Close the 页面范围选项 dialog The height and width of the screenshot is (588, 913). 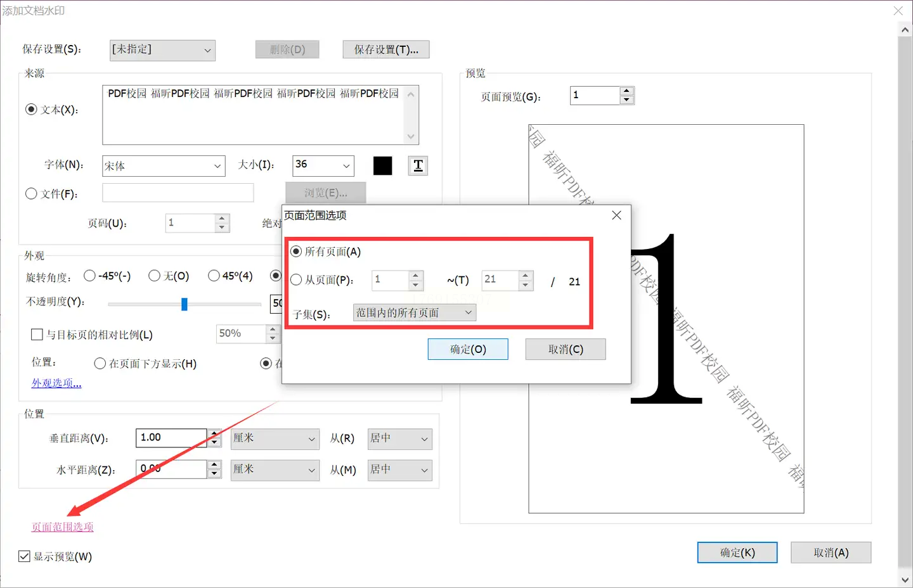click(616, 215)
